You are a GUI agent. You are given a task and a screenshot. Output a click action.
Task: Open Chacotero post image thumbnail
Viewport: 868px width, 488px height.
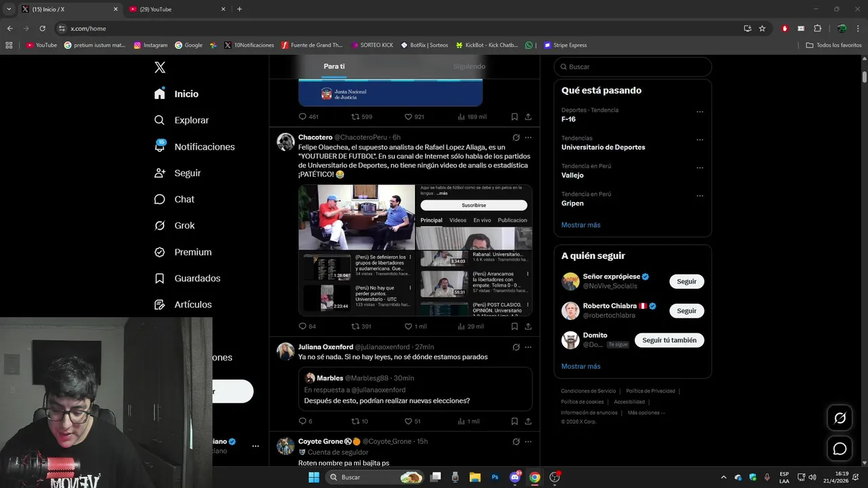[357, 217]
